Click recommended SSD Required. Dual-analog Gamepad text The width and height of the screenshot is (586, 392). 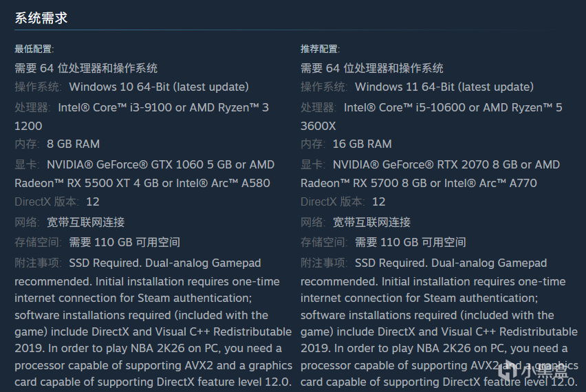point(451,263)
